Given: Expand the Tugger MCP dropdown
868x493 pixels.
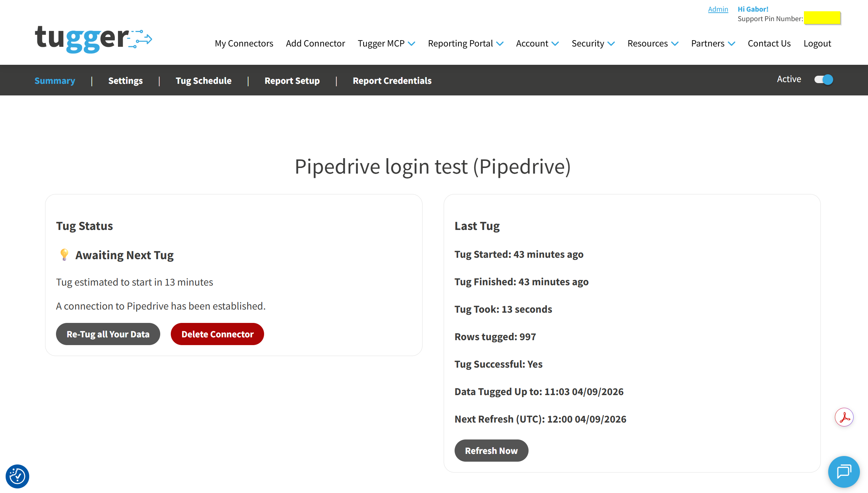Looking at the screenshot, I should coord(386,43).
